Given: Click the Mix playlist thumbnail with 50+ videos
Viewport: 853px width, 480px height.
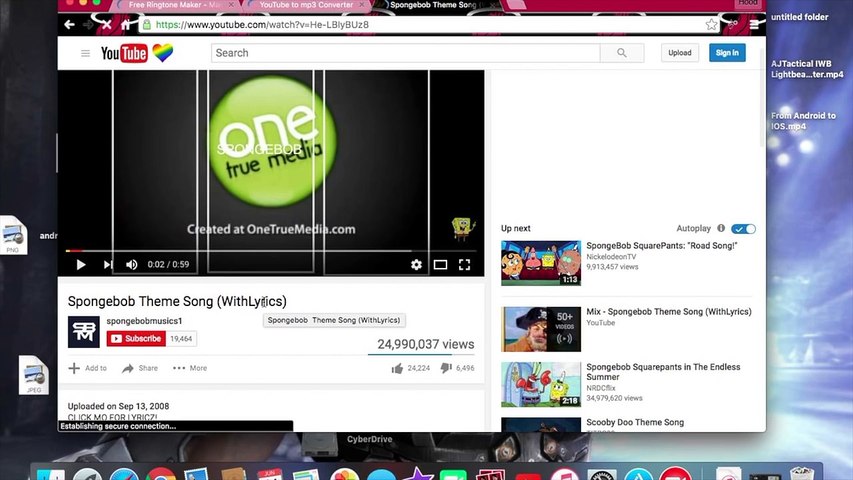Looking at the screenshot, I should coord(541,329).
